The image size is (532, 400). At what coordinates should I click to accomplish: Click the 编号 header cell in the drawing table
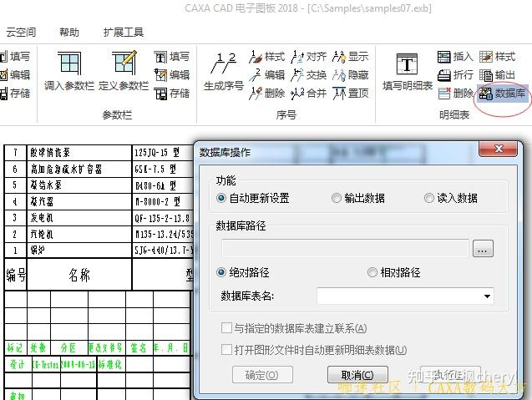(x=16, y=275)
